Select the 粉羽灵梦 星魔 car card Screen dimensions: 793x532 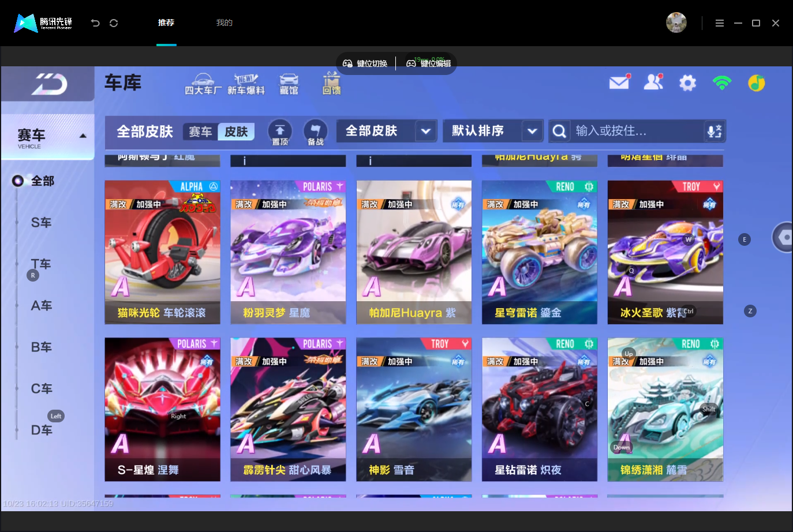pyautogui.click(x=288, y=252)
